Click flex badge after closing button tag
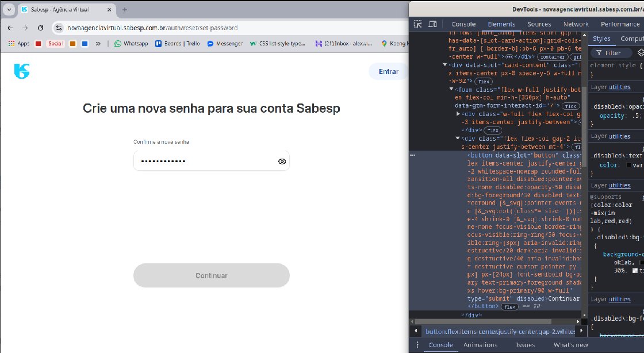 pos(509,306)
